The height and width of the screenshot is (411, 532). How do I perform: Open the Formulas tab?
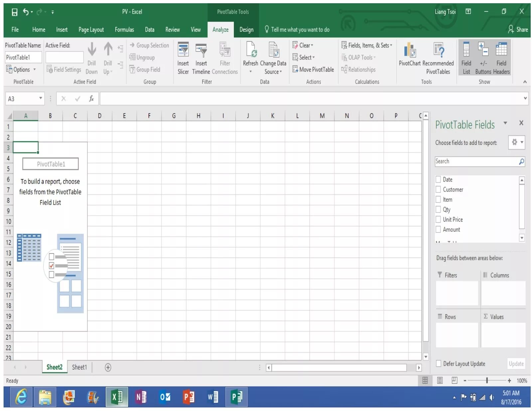click(124, 30)
